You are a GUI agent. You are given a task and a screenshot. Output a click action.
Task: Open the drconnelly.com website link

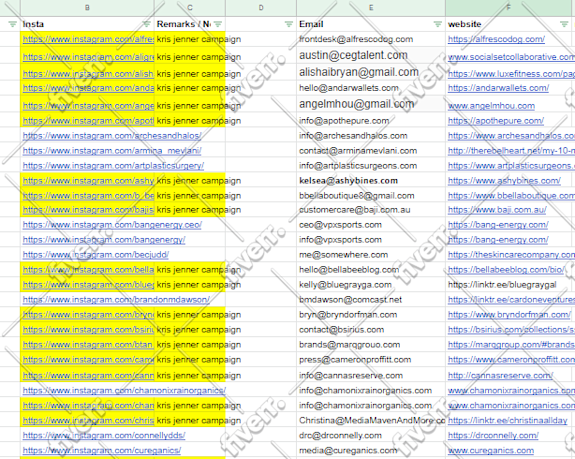click(493, 436)
